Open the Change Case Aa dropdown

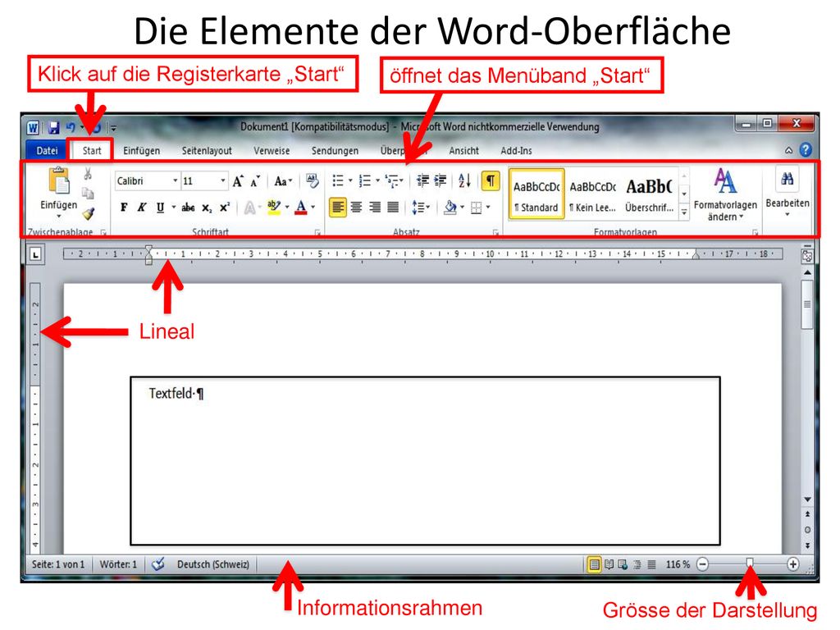(x=283, y=181)
